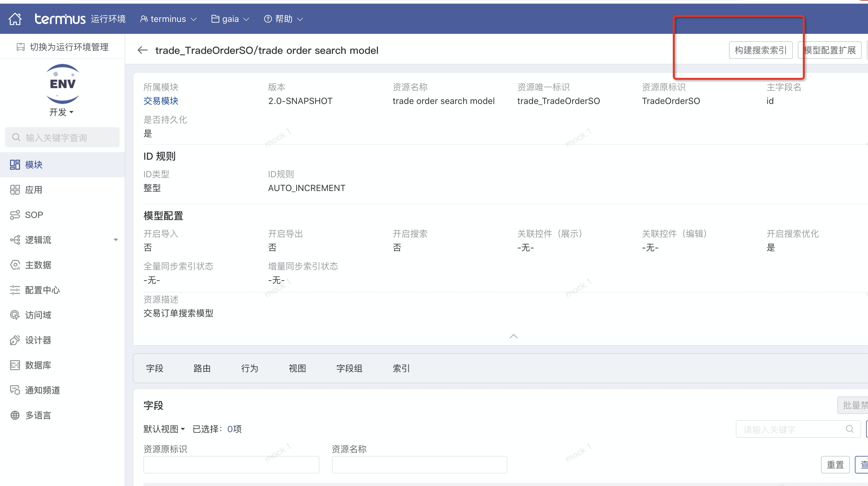The height and width of the screenshot is (486, 868).
Task: Select 模块 in the sidebar
Action: tap(62, 164)
